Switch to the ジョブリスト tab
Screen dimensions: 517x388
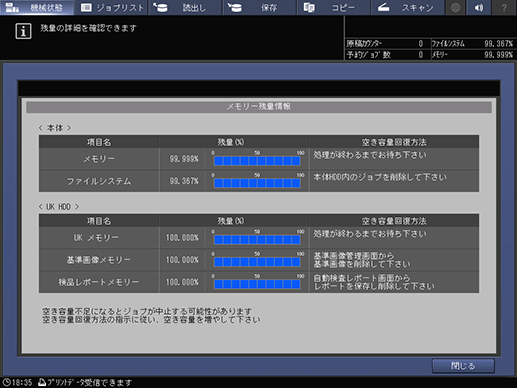point(111,7)
